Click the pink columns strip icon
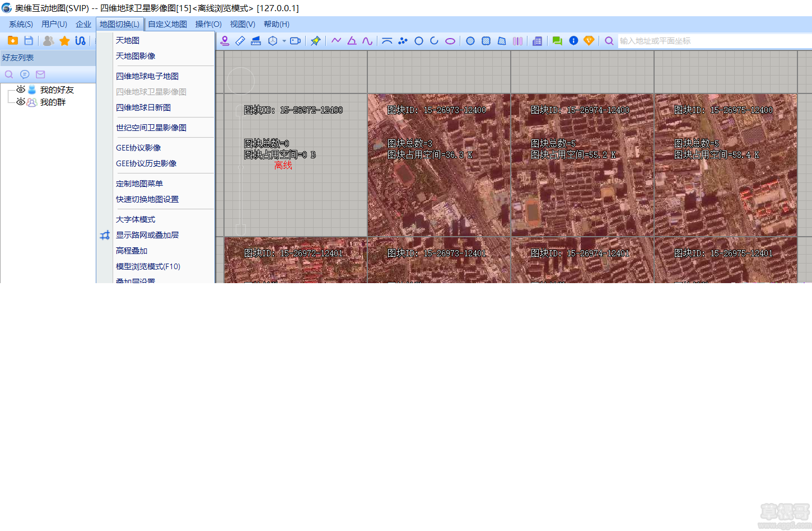 [x=517, y=41]
